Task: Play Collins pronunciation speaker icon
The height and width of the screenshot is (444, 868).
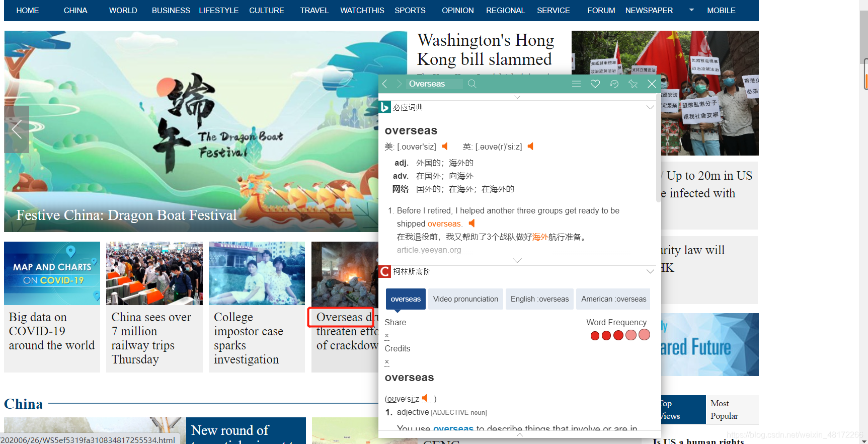Action: click(425, 398)
